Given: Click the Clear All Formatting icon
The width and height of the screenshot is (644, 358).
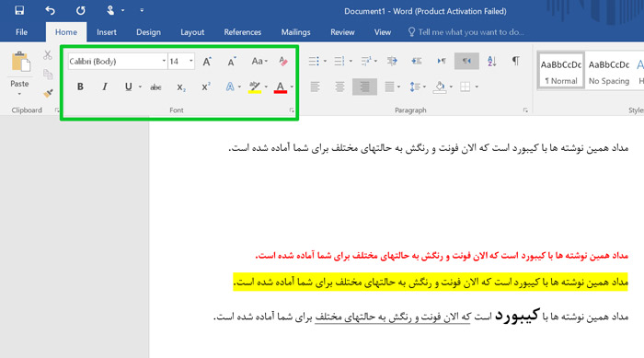Looking at the screenshot, I should 283,62.
